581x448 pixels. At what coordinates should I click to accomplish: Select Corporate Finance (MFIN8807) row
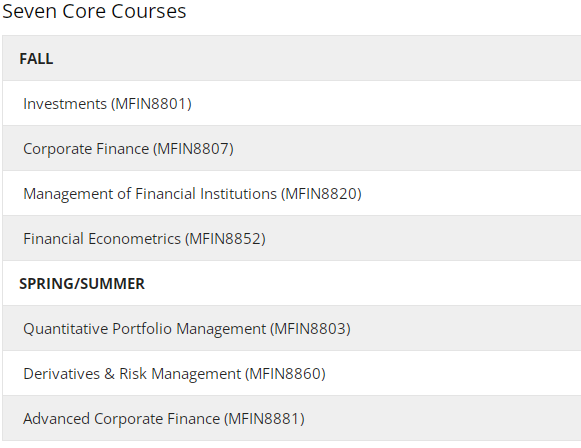[292, 148]
